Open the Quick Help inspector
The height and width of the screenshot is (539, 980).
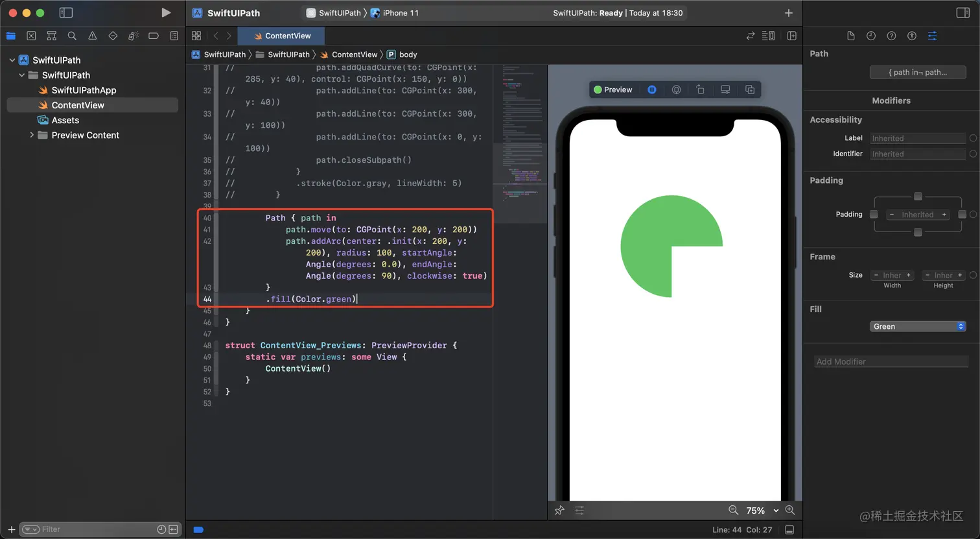[x=891, y=36]
